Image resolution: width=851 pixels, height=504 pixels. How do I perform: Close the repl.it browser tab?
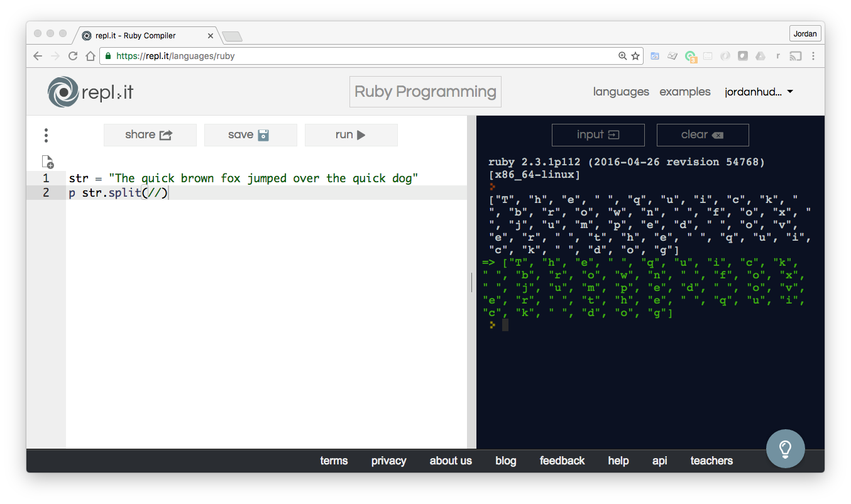point(211,36)
